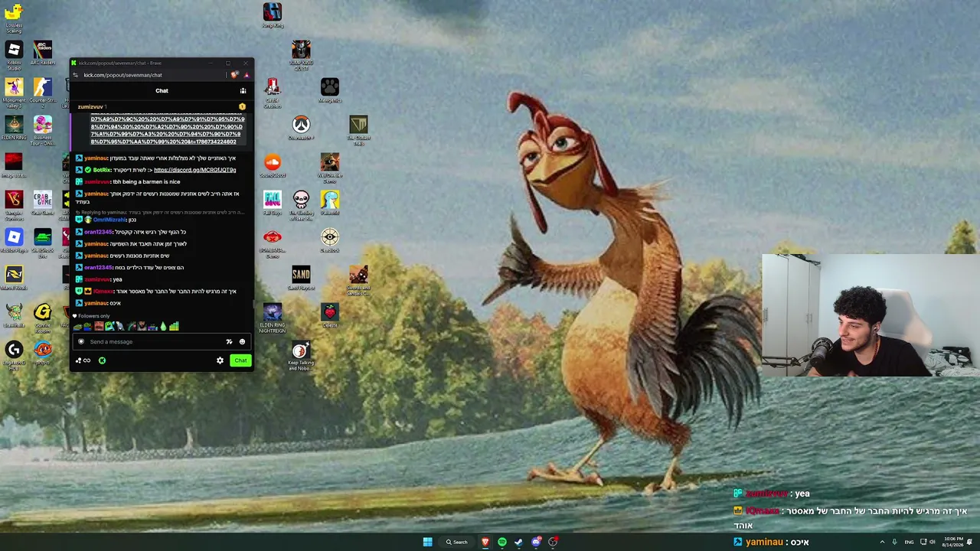Open the volume control in system tray

(x=932, y=542)
